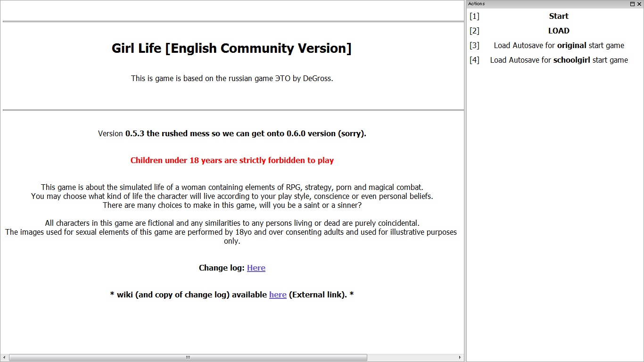This screenshot has height=362, width=644.
Task: Float the Actions panel using its dock icon
Action: click(x=632, y=4)
